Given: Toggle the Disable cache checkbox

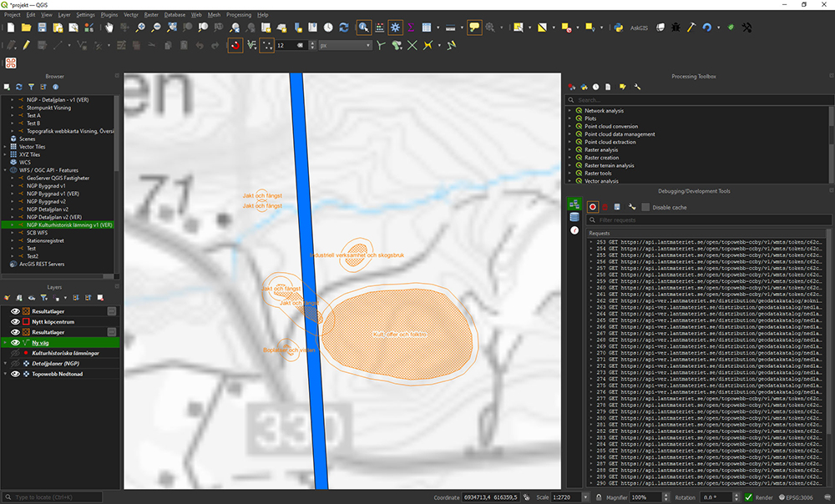Looking at the screenshot, I should tap(645, 207).
